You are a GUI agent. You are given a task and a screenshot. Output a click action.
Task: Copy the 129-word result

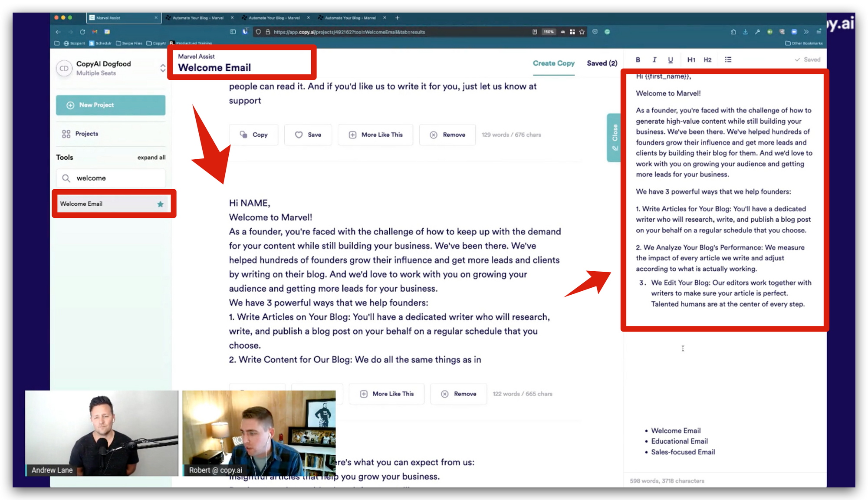point(253,135)
